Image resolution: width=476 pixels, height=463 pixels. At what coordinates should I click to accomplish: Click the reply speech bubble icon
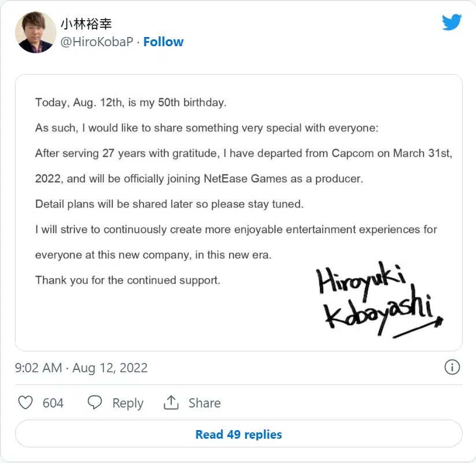(x=95, y=403)
